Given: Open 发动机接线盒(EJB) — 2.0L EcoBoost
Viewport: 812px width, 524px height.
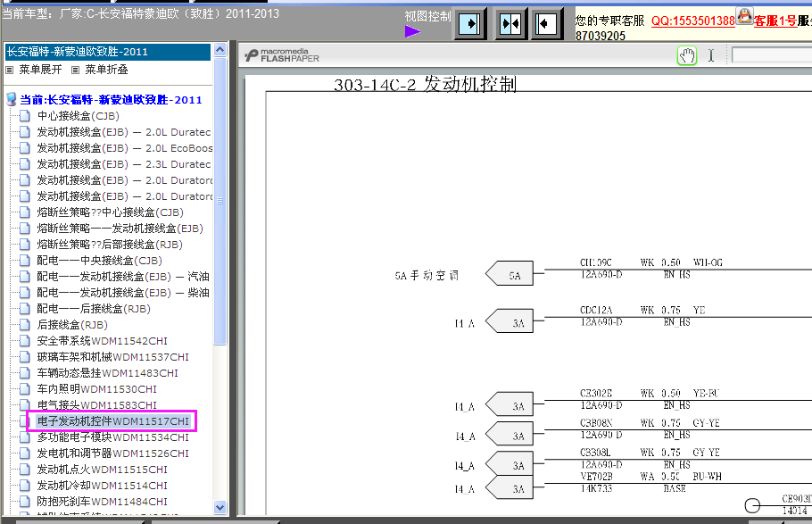Looking at the screenshot, I should (x=124, y=147).
